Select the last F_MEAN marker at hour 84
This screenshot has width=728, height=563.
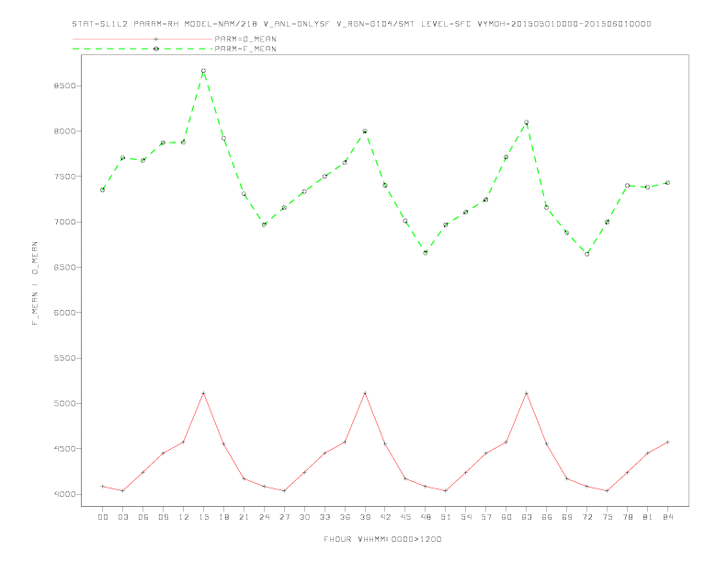click(667, 182)
